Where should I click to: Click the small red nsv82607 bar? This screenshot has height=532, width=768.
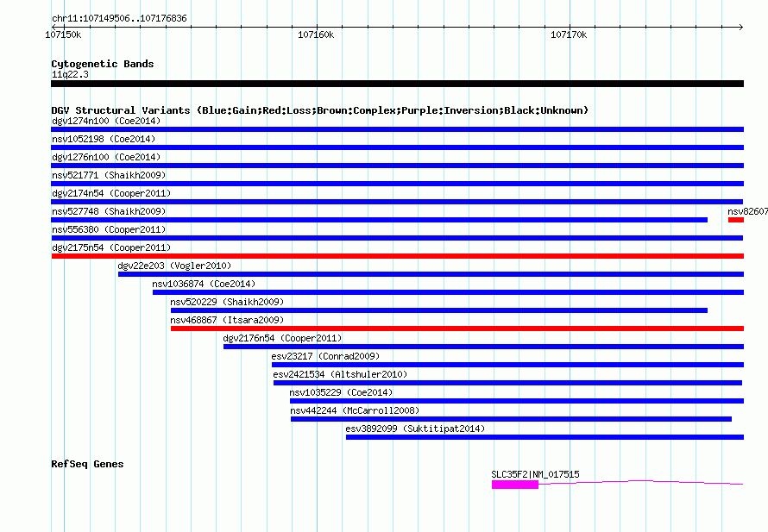pos(736,220)
